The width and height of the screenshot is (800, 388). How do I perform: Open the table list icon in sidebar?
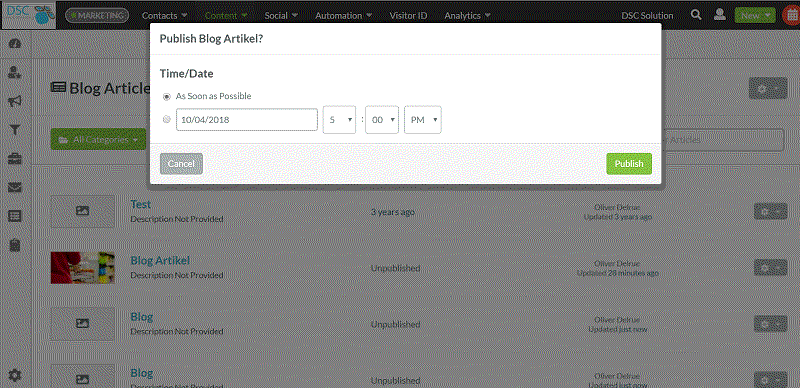[x=15, y=216]
